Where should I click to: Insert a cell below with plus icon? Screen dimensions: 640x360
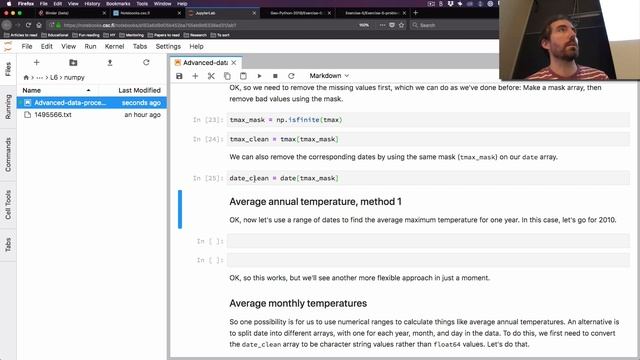(195, 76)
